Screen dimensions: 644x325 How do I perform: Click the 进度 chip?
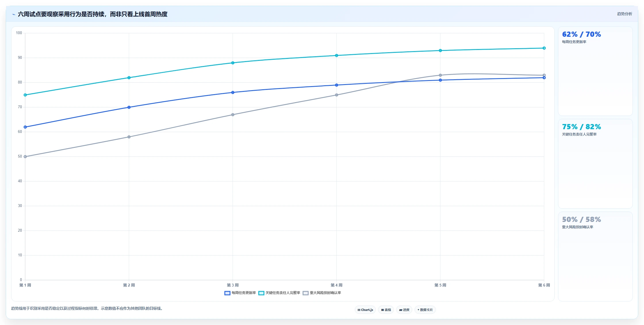point(404,310)
